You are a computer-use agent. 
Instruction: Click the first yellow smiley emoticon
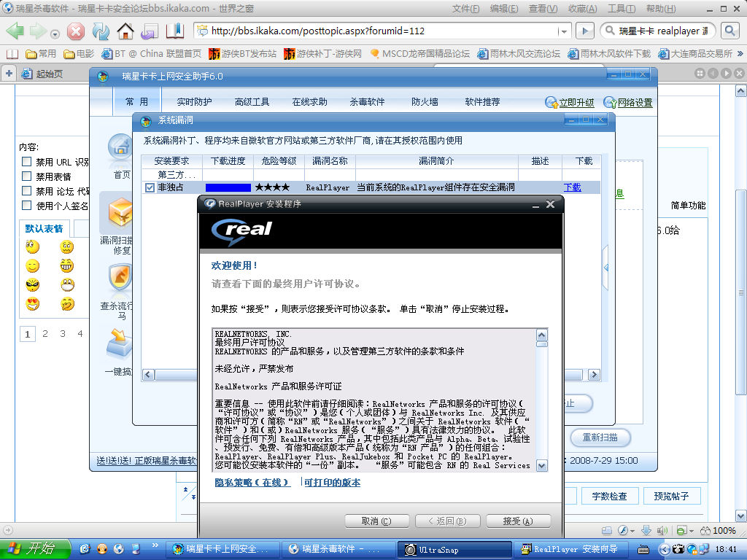(x=32, y=246)
